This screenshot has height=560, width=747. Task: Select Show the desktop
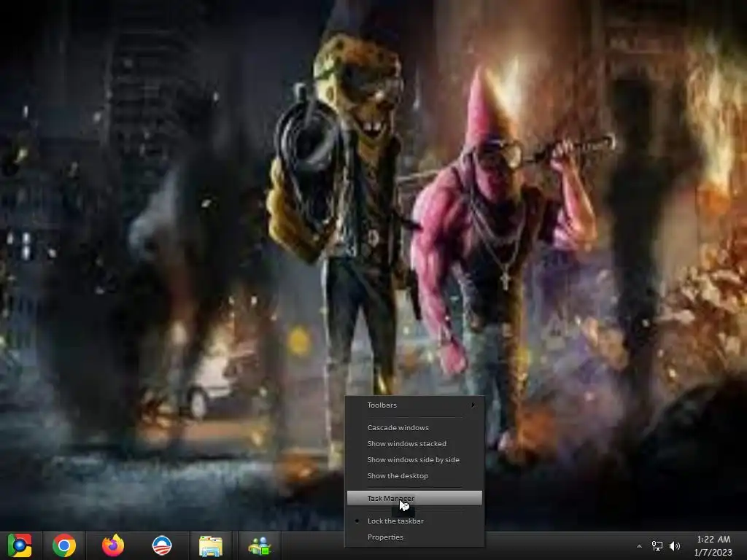(414, 476)
